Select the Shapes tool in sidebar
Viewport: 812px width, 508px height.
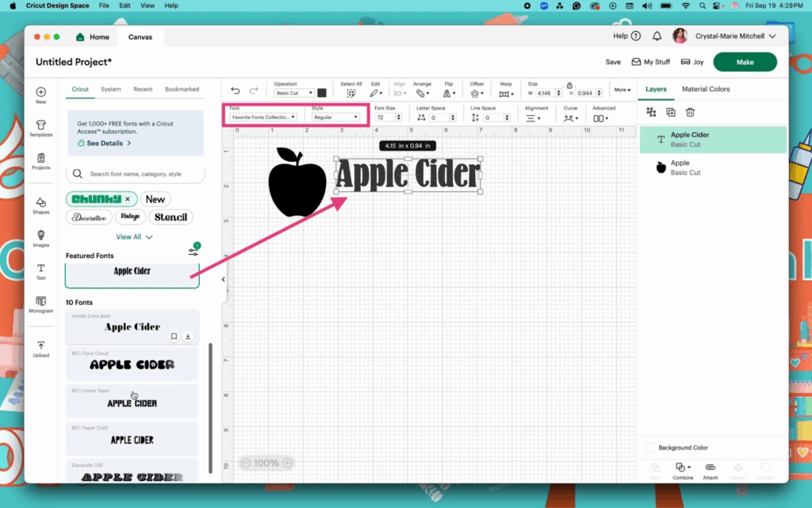coord(40,205)
